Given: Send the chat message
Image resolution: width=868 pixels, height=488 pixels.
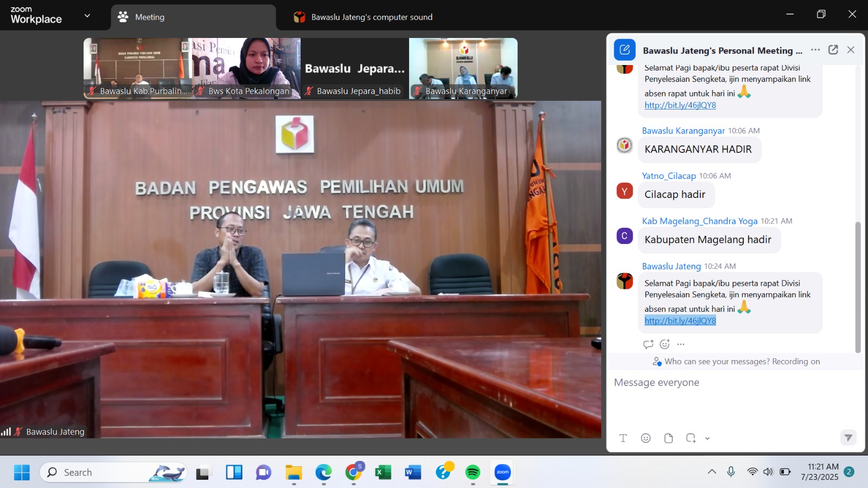Looking at the screenshot, I should pyautogui.click(x=848, y=438).
